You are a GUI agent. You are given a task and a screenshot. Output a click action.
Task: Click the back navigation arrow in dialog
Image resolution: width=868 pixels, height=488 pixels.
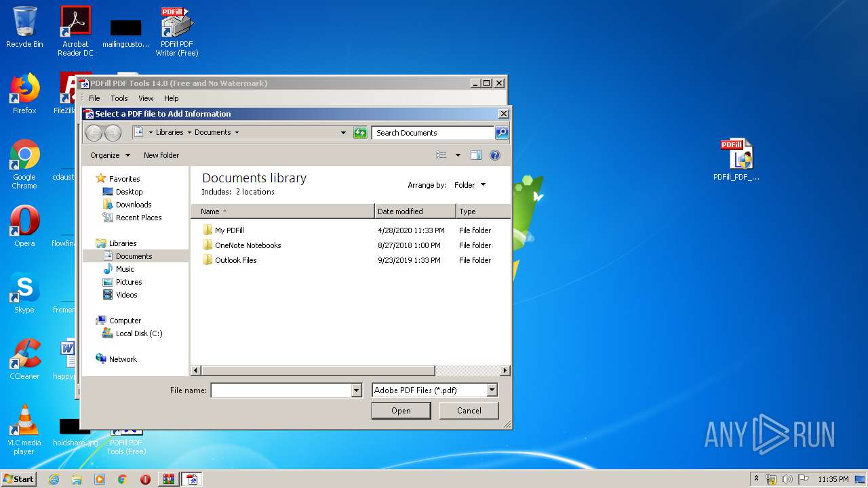coord(94,133)
